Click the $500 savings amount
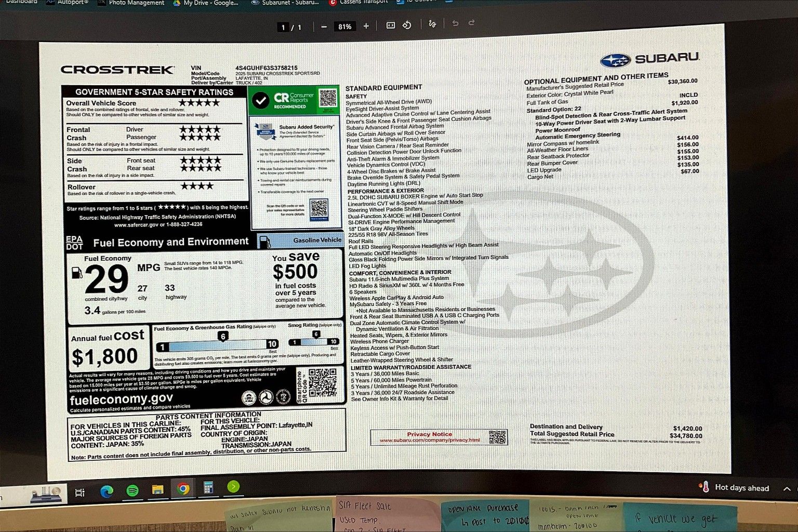Image resolution: width=798 pixels, height=532 pixels. click(x=295, y=272)
